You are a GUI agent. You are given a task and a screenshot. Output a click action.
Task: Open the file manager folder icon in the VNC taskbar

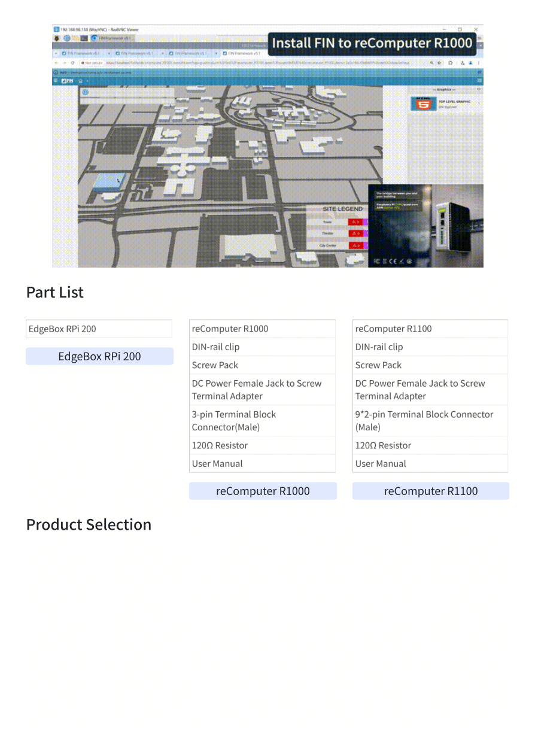pyautogui.click(x=75, y=38)
